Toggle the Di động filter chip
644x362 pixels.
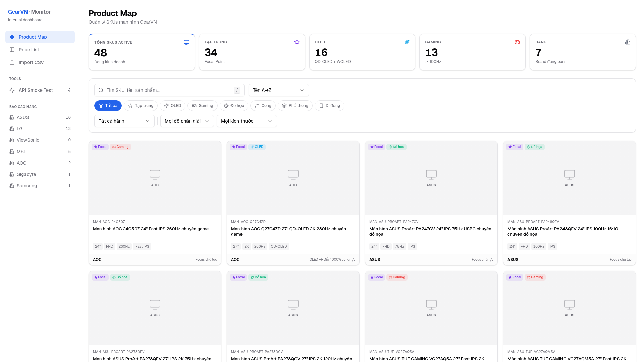click(329, 106)
